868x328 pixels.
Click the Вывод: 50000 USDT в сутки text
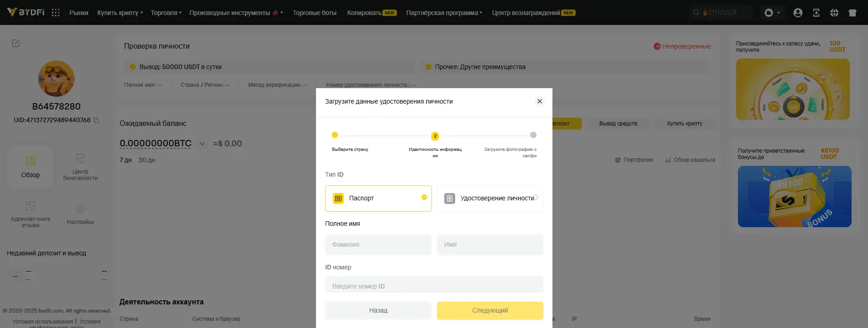(181, 67)
